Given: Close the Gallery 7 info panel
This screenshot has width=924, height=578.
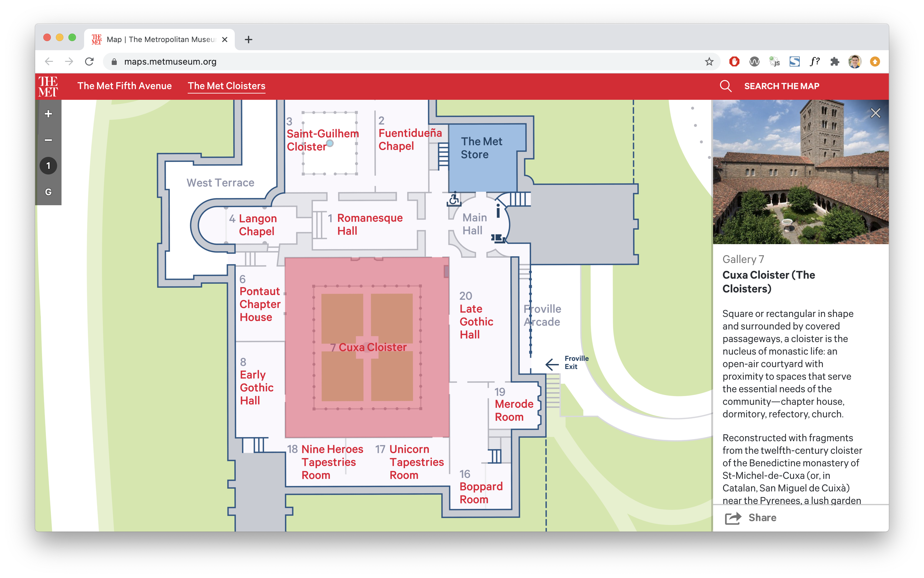Looking at the screenshot, I should click(x=875, y=113).
